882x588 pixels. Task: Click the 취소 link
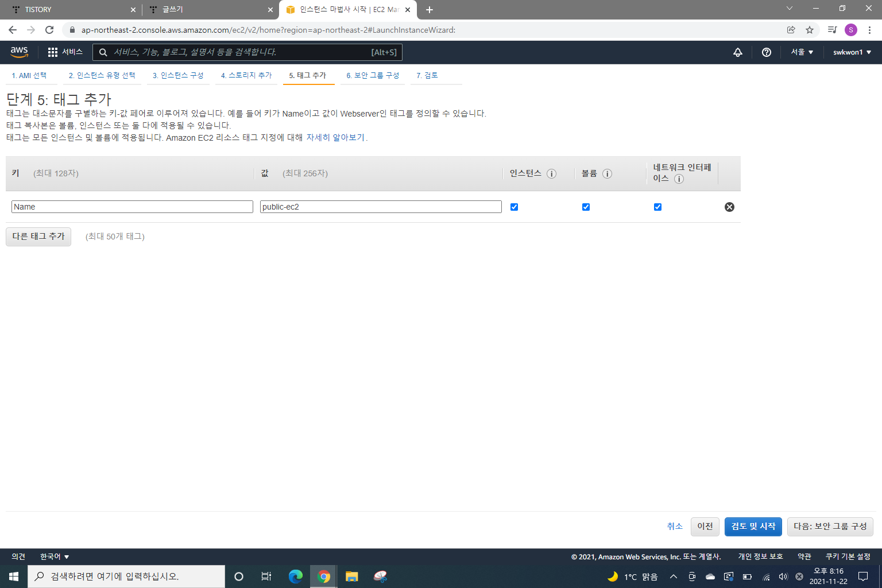click(675, 527)
